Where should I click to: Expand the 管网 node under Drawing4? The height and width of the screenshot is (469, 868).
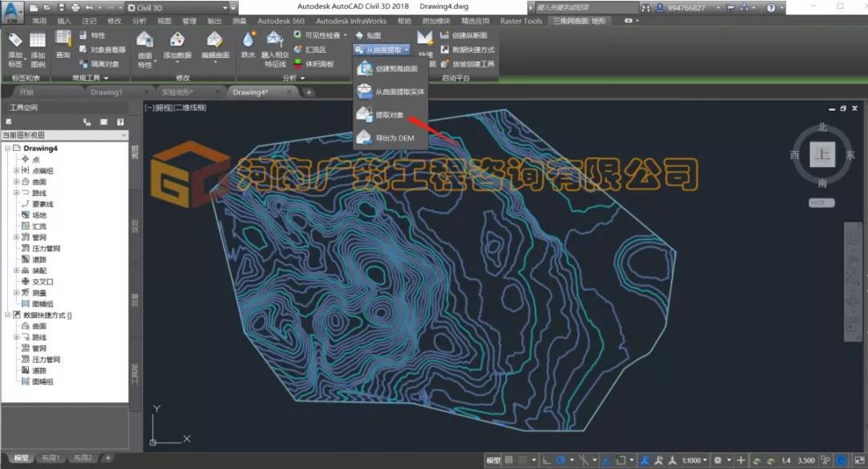(16, 237)
